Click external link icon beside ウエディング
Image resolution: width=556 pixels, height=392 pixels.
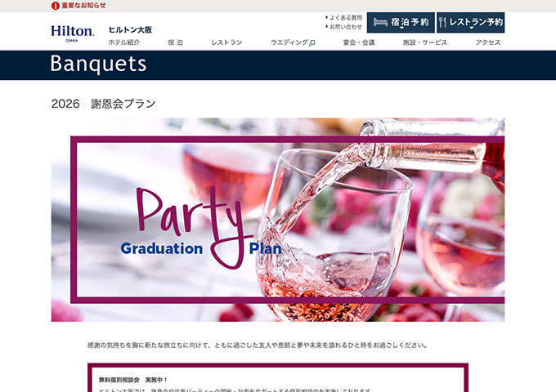[312, 43]
